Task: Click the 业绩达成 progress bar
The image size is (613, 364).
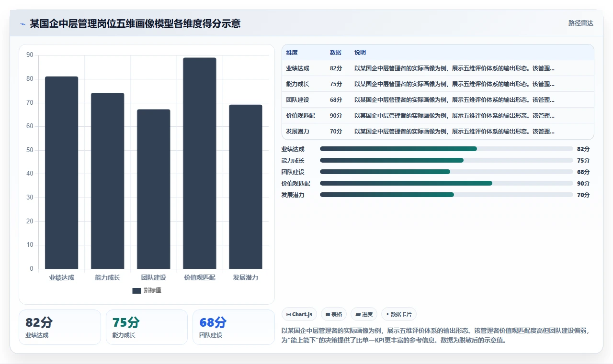Action: pos(446,149)
